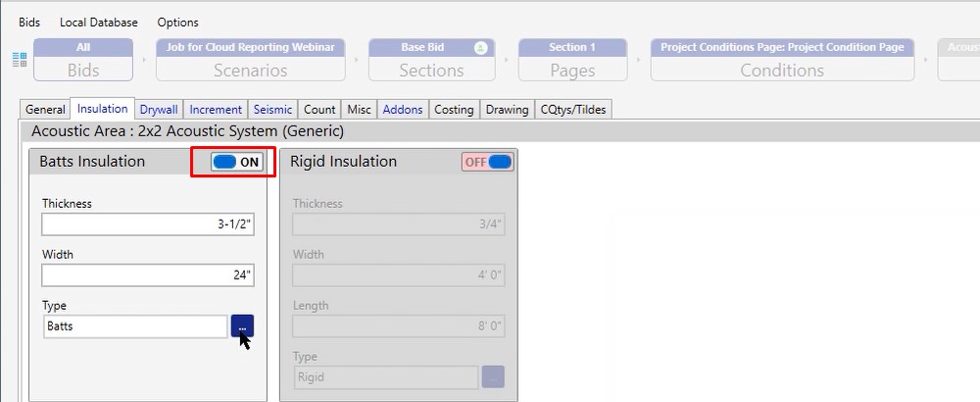
Task: Open the Scenarios breadcrumb selector
Action: click(x=251, y=60)
